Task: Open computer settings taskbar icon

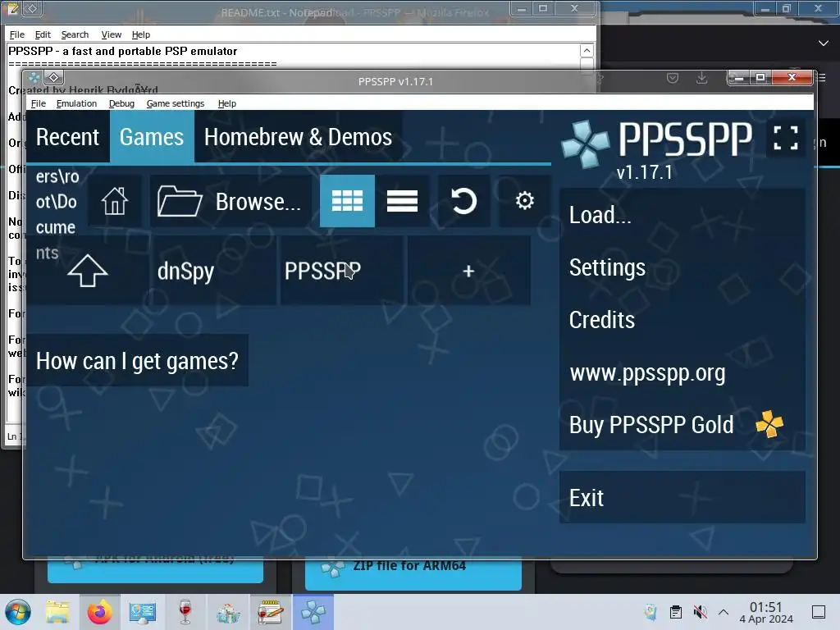Action: 143,612
